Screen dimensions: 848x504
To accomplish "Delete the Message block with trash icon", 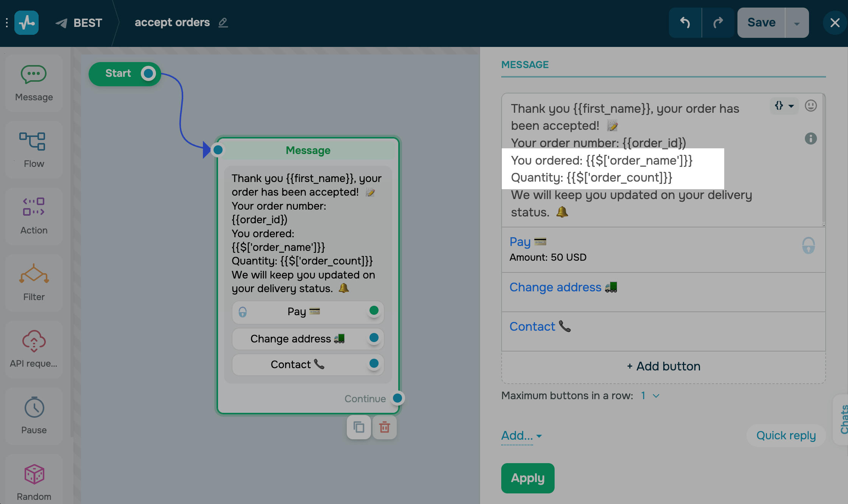I will click(384, 427).
